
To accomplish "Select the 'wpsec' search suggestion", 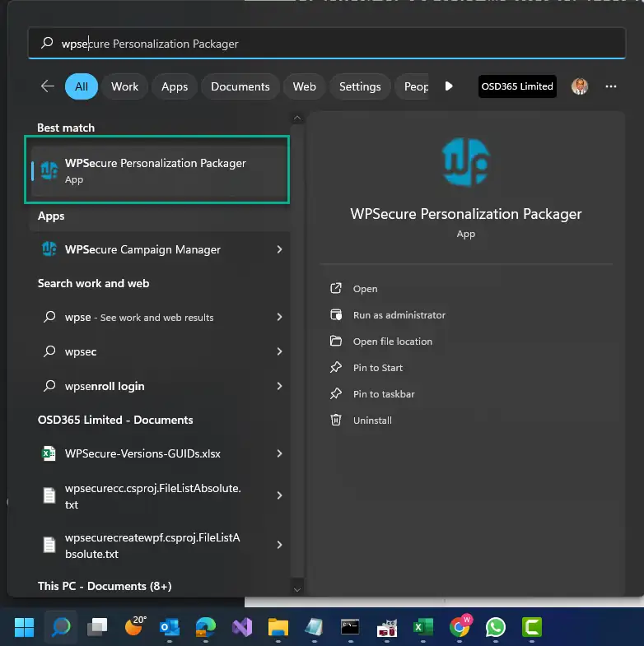I will (x=161, y=351).
